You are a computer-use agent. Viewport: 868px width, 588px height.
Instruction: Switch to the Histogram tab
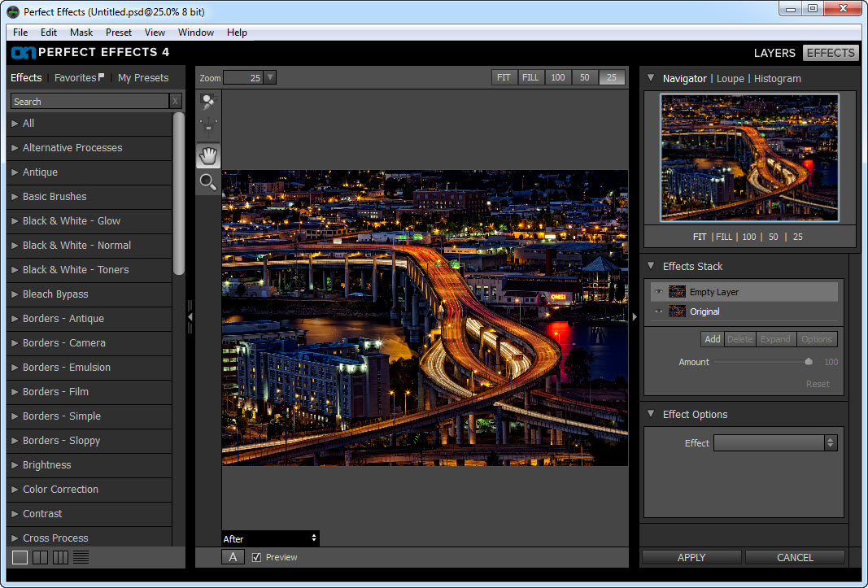point(777,79)
